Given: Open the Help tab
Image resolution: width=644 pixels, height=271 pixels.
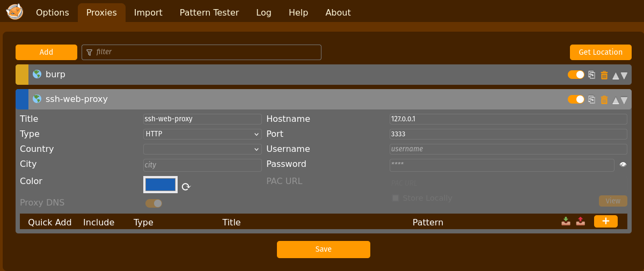Looking at the screenshot, I should [298, 12].
